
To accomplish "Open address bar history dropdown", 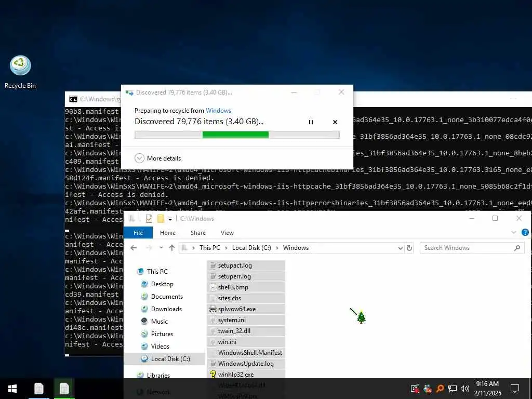I will [401, 248].
